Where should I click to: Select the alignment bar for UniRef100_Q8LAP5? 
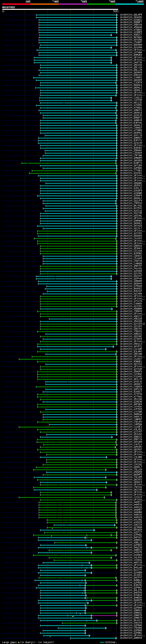coord(77,15)
